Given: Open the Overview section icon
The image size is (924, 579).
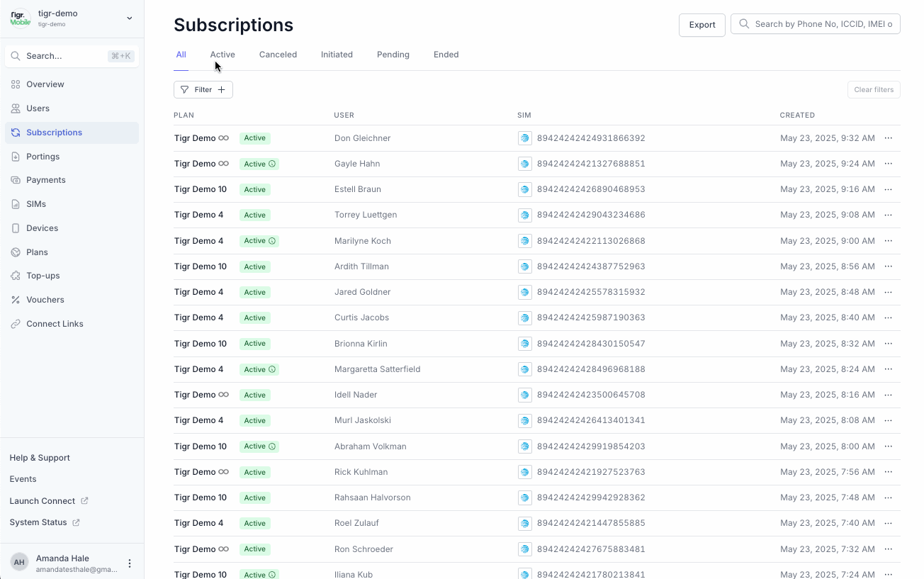Looking at the screenshot, I should (x=16, y=84).
